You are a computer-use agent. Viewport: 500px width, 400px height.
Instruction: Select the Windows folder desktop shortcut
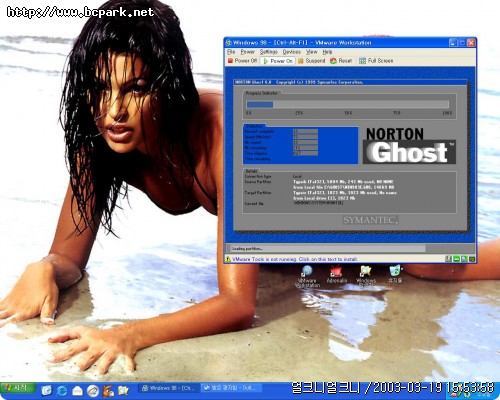point(366,276)
